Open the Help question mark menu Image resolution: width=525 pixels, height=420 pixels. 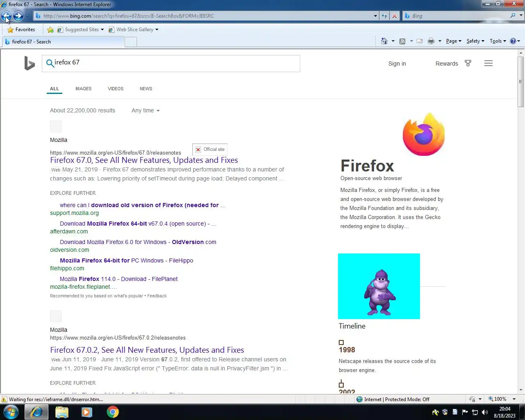pyautogui.click(x=515, y=41)
